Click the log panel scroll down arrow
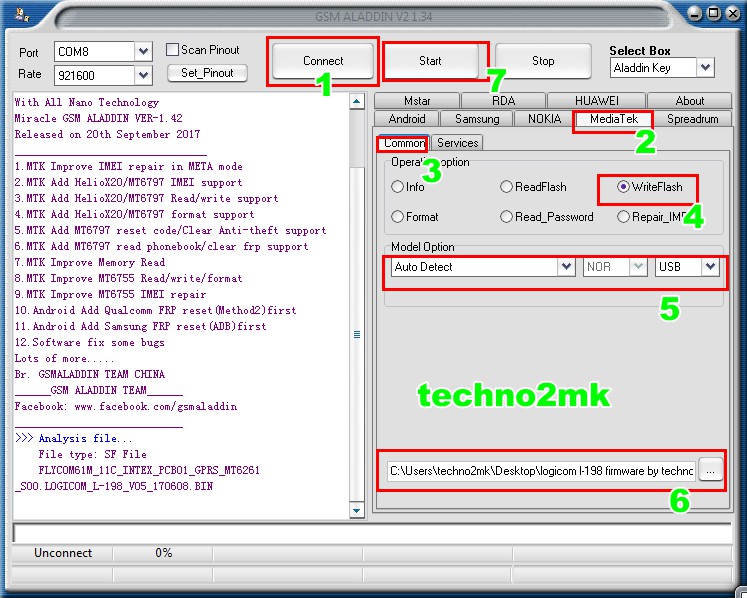 [357, 511]
